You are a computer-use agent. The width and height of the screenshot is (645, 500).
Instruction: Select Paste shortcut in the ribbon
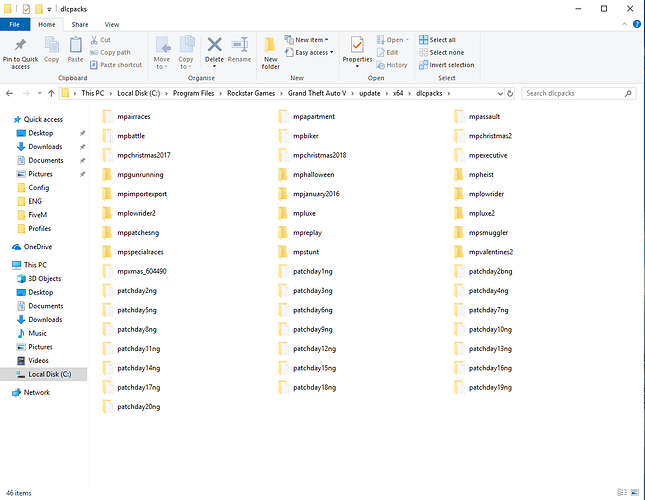pyautogui.click(x=116, y=65)
